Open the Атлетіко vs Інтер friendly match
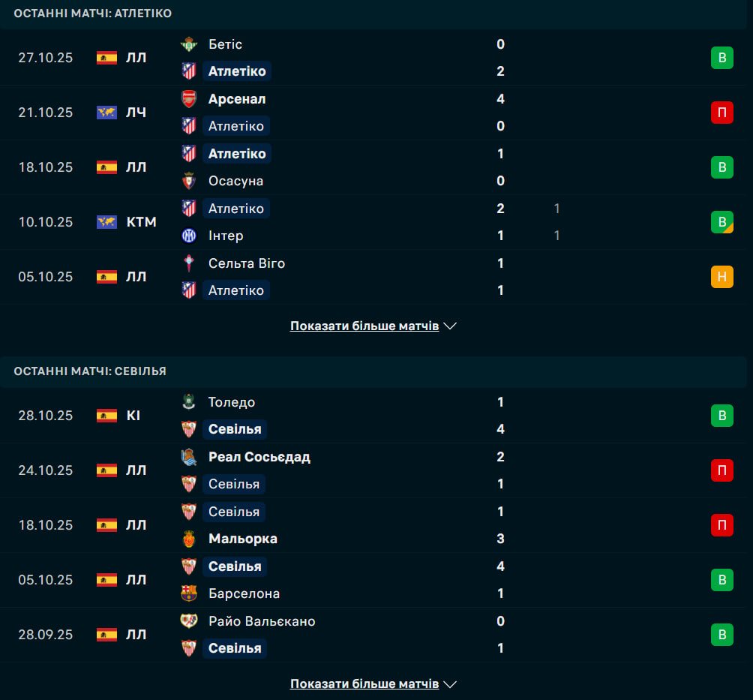753x700 pixels. tap(375, 222)
